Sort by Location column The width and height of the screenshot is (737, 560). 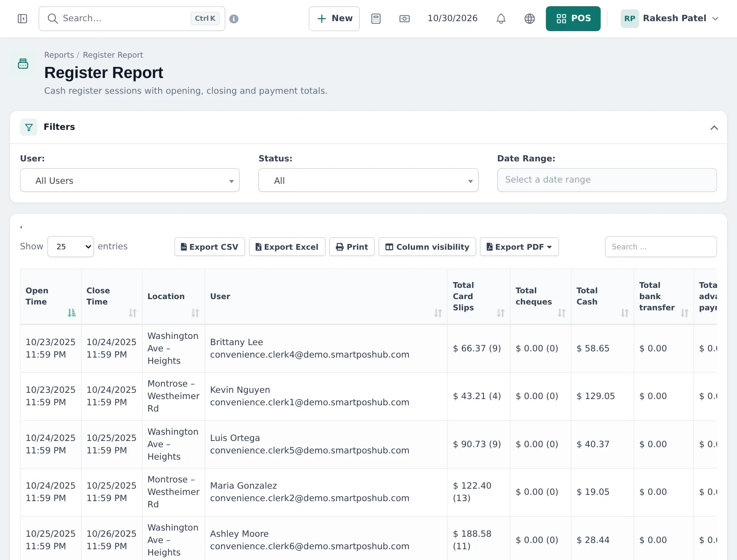coord(173,297)
